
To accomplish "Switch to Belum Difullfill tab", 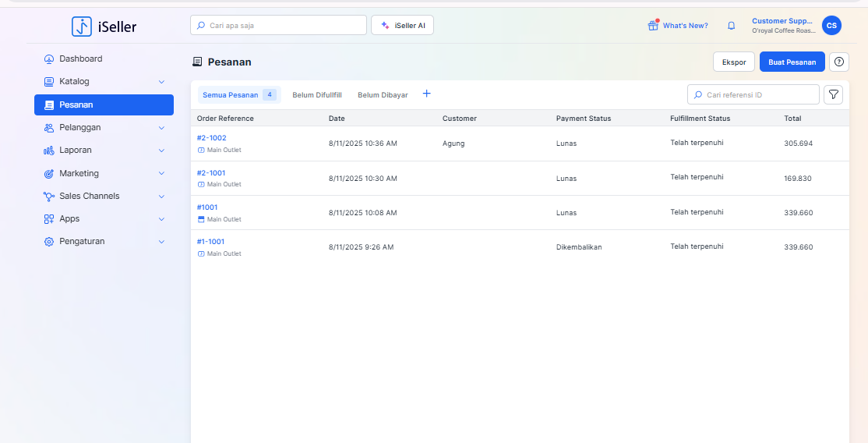I will click(x=316, y=95).
